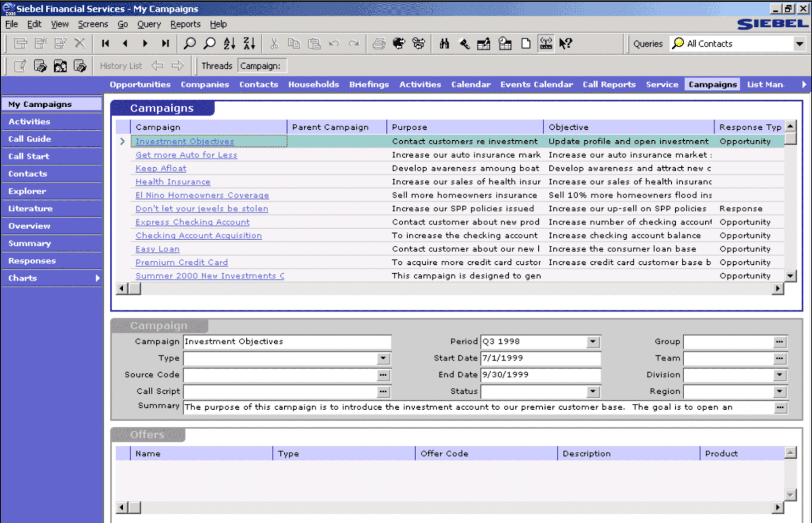Image resolution: width=812 pixels, height=523 pixels.
Task: Select Literature in the sidebar
Action: tap(51, 209)
